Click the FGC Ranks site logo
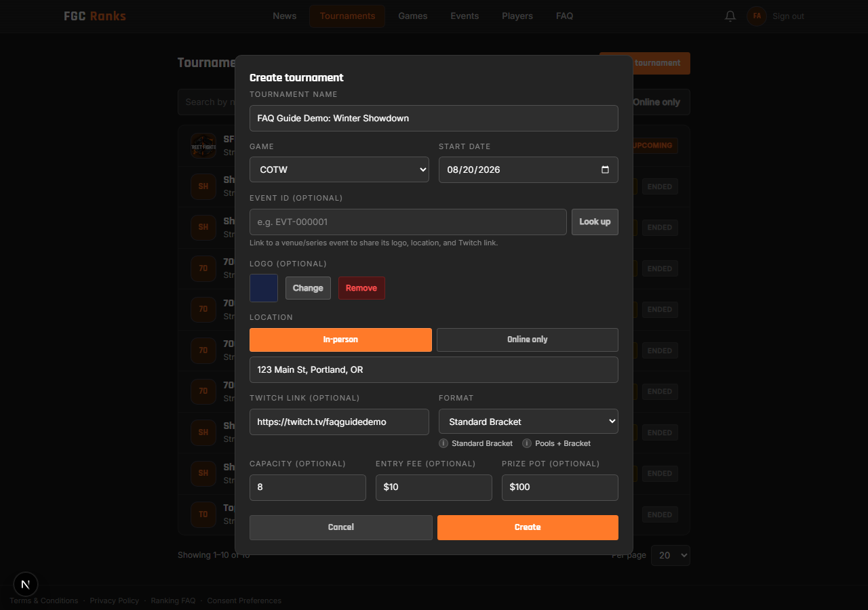Viewport: 868px width, 610px height. (95, 16)
